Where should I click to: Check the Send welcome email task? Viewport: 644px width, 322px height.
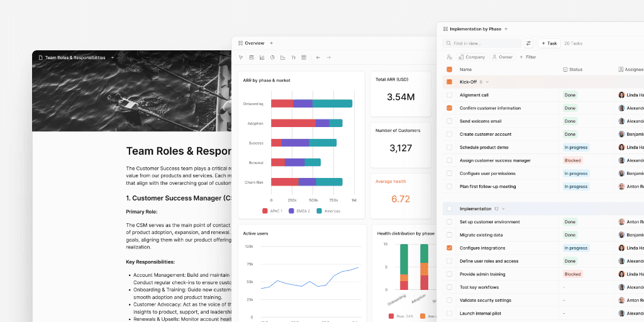449,121
